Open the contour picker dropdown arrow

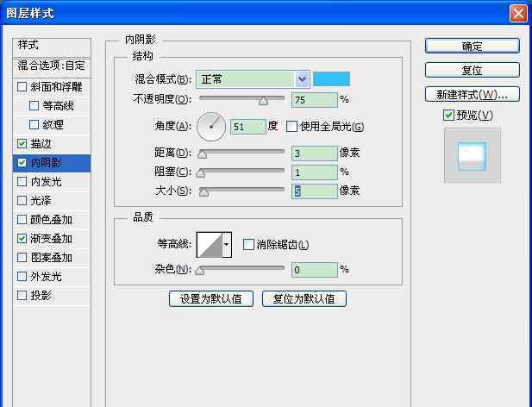227,245
